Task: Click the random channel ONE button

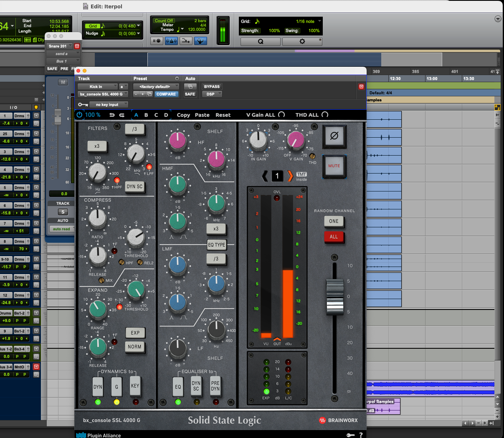Action: coord(334,222)
